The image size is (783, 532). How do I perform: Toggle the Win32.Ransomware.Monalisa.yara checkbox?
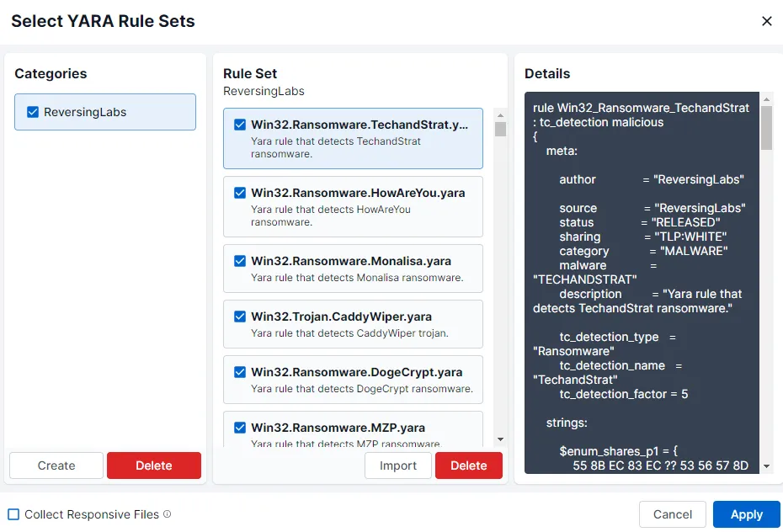pyautogui.click(x=239, y=261)
